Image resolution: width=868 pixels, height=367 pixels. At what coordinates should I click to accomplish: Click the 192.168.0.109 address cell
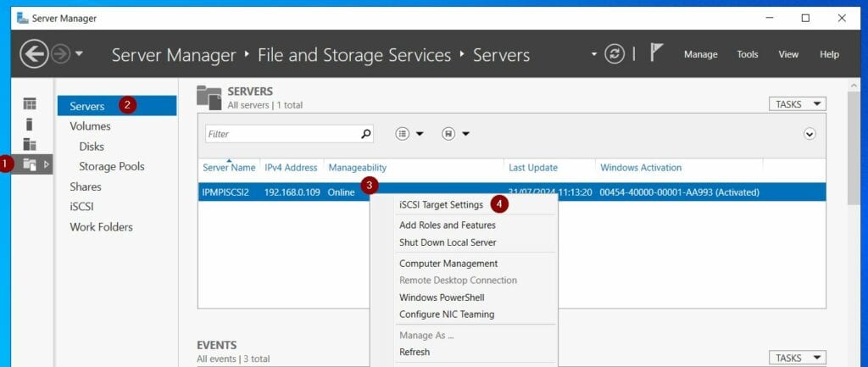click(x=292, y=192)
